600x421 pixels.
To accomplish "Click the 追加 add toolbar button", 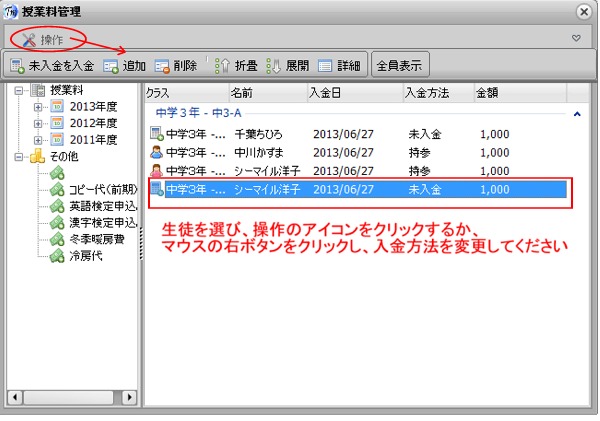I will (x=124, y=66).
